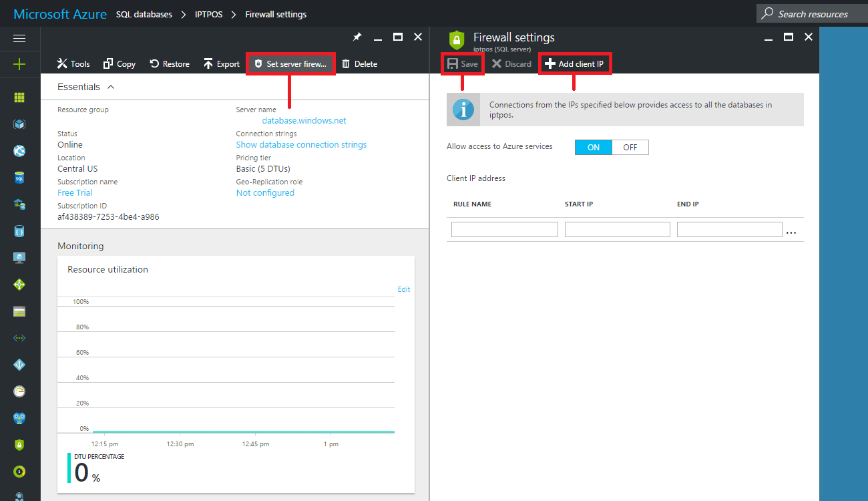Click the Firewall settings green shield icon

click(x=457, y=40)
